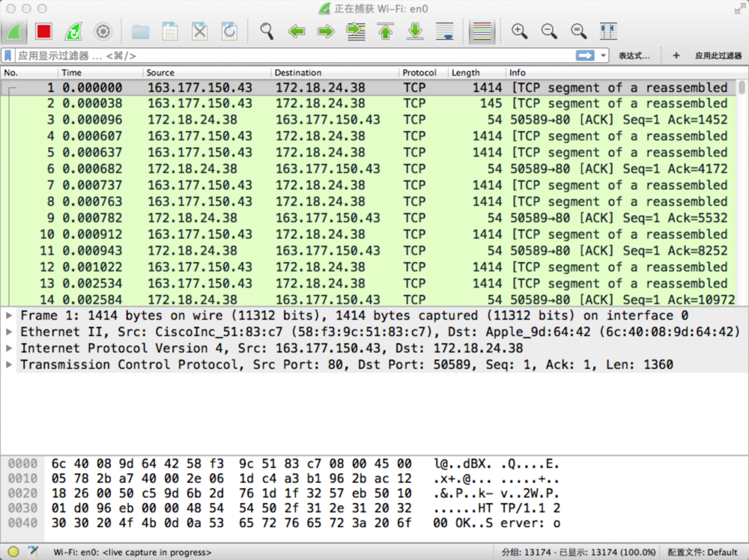Zoom out the packet text
This screenshot has height=560, width=749.
tap(549, 31)
